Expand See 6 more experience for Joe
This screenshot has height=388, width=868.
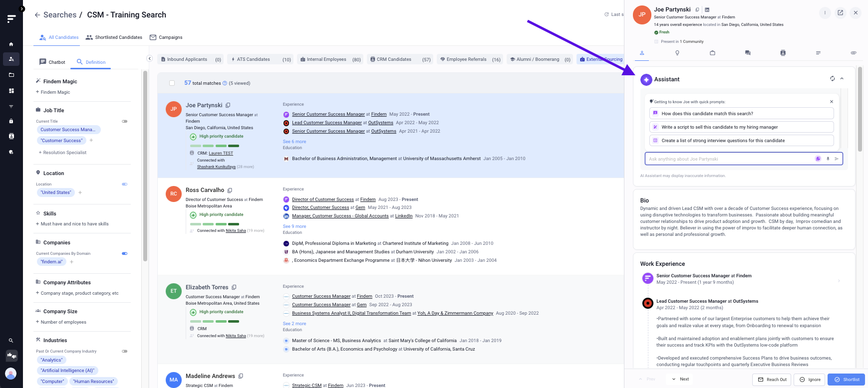294,142
